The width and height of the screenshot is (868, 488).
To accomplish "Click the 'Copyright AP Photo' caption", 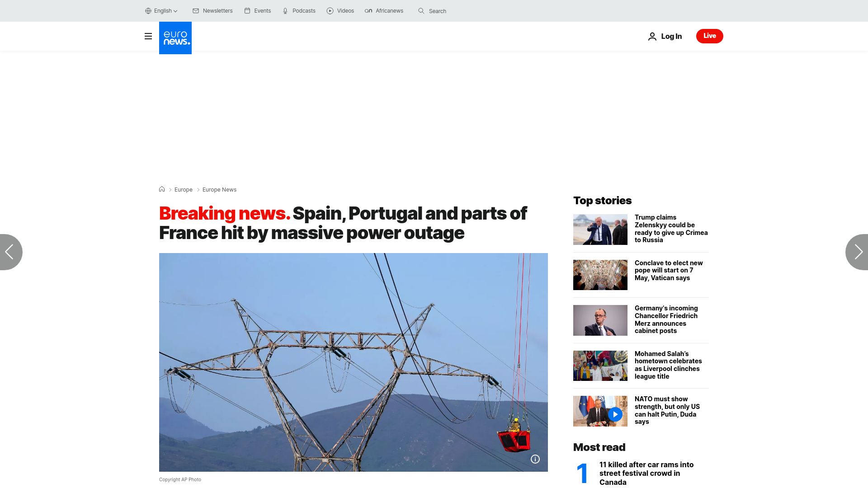I will (180, 479).
